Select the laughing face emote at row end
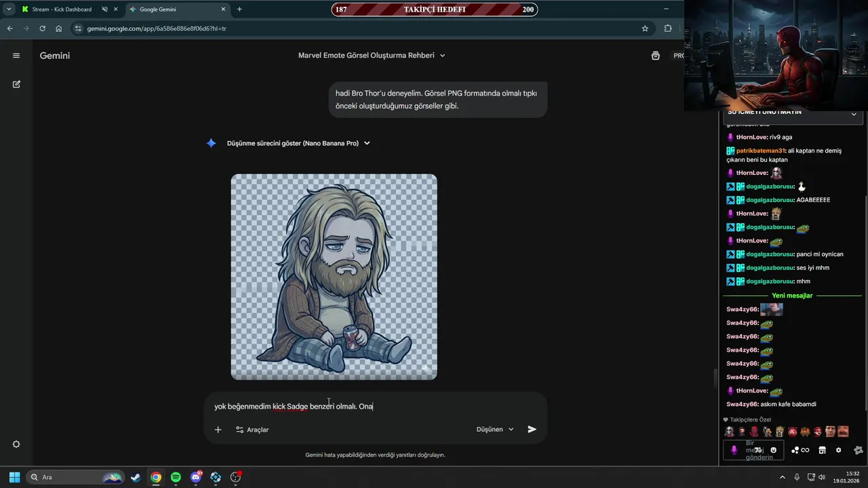 843,431
